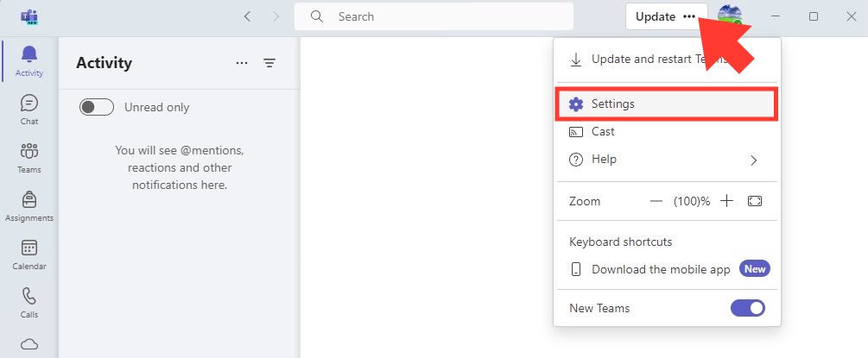868x358 pixels.
Task: Open the Activity filter icon
Action: pos(269,63)
